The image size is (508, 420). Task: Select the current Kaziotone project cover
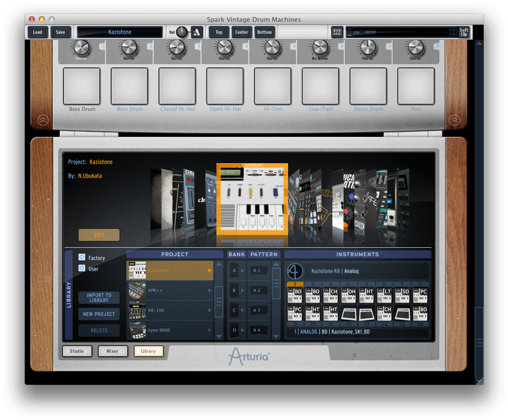pyautogui.click(x=252, y=199)
